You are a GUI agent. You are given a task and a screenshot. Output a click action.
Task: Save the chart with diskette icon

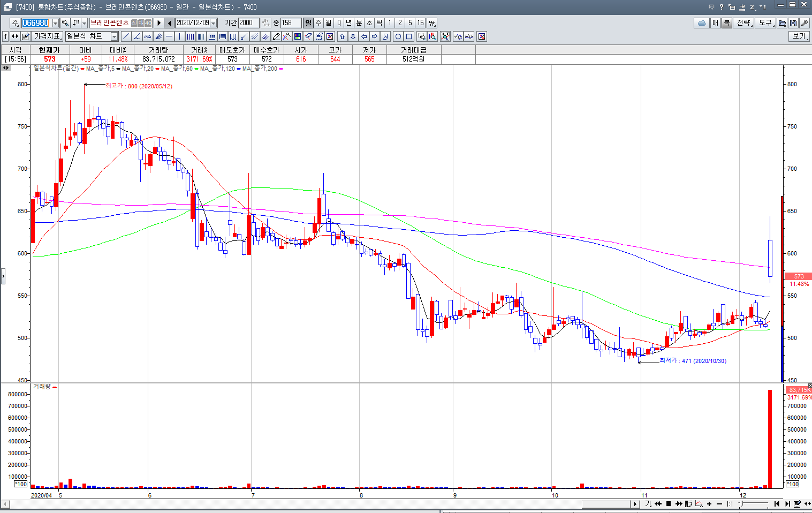[x=793, y=23]
